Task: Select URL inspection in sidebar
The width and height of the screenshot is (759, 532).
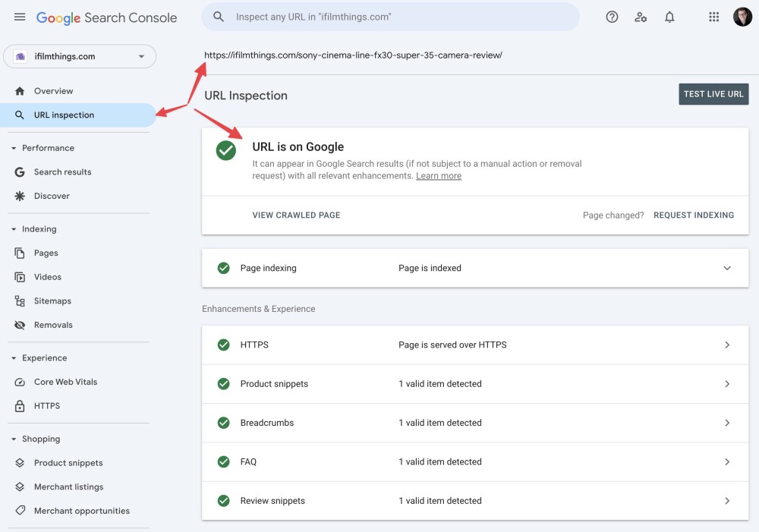Action: click(78, 115)
